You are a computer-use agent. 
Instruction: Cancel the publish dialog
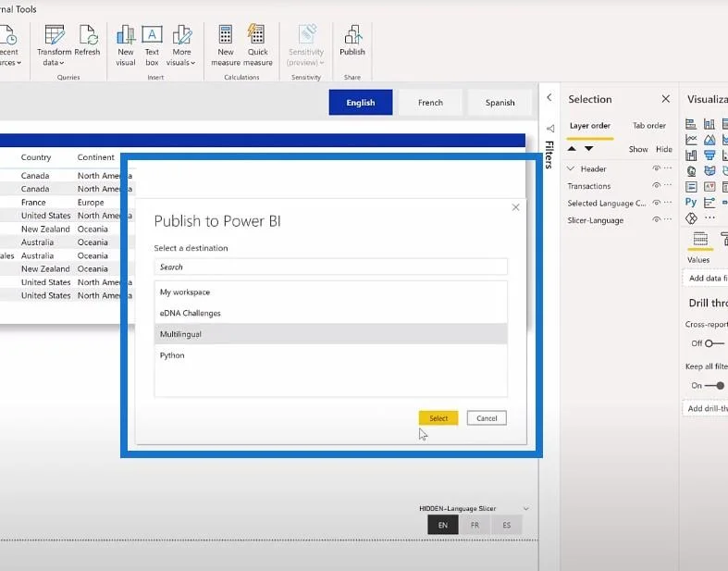(487, 418)
